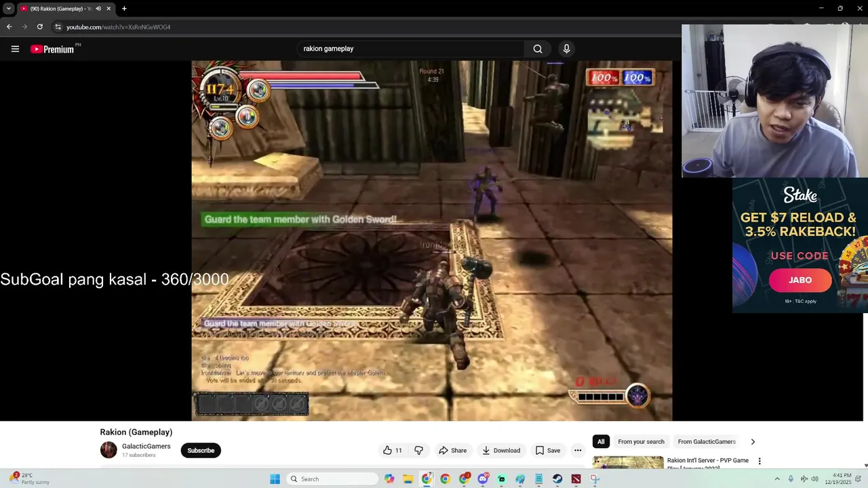This screenshot has height=488, width=868.
Task: Start voice search with the microphone icon
Action: pos(566,49)
